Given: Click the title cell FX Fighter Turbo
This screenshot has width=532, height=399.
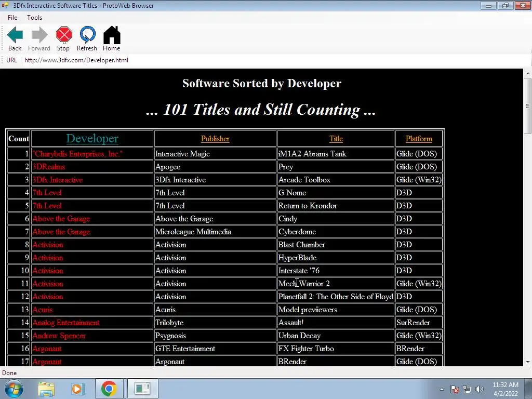Looking at the screenshot, I should [336, 349].
